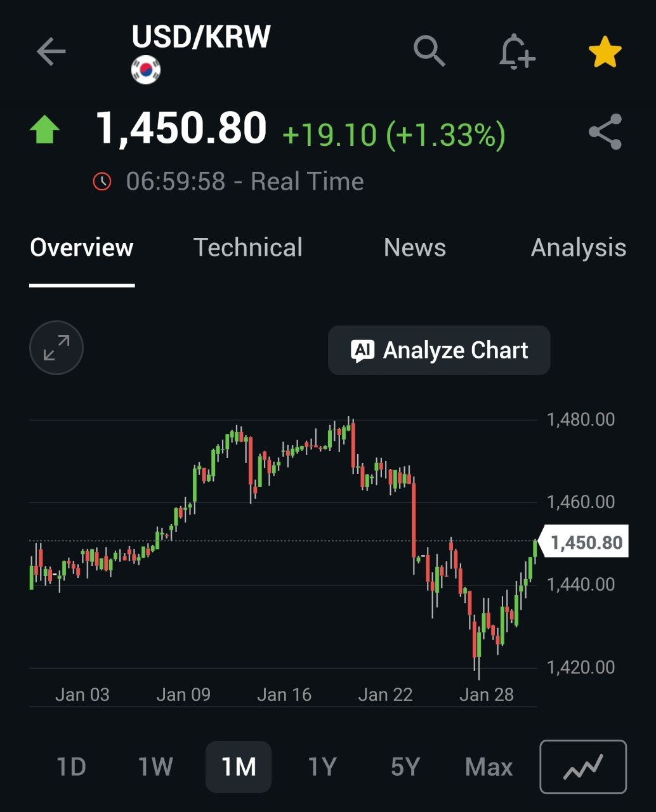Open the News tab

coord(415,248)
